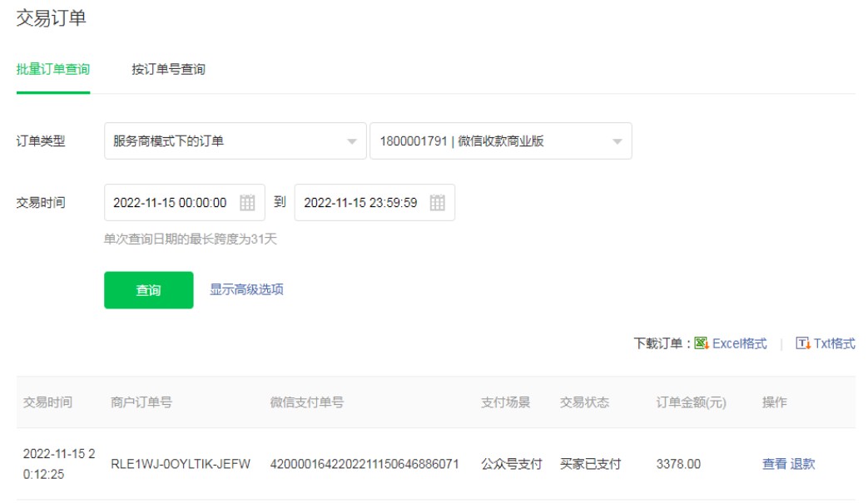
Task: Focus the start time field 2022-11-15 00:00:00
Action: [x=171, y=203]
